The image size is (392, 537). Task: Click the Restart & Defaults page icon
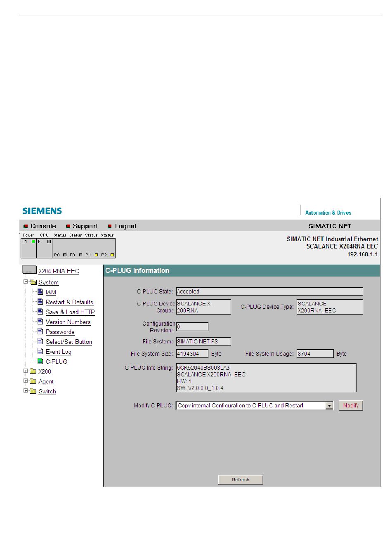tap(40, 302)
